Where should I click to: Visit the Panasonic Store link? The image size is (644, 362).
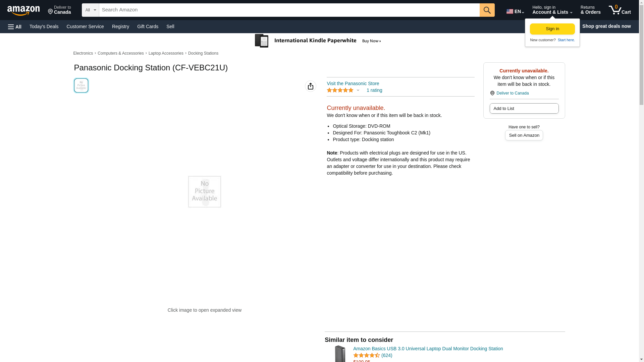pos(353,83)
